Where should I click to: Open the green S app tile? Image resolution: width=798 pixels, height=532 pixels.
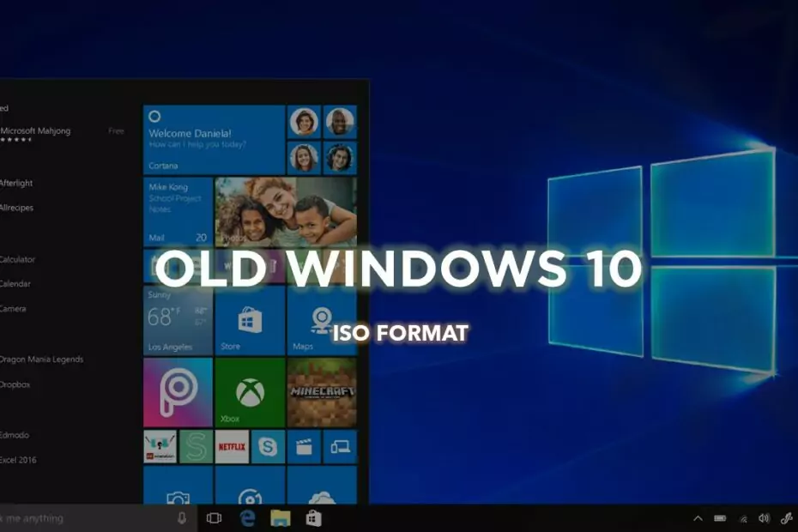tap(196, 446)
